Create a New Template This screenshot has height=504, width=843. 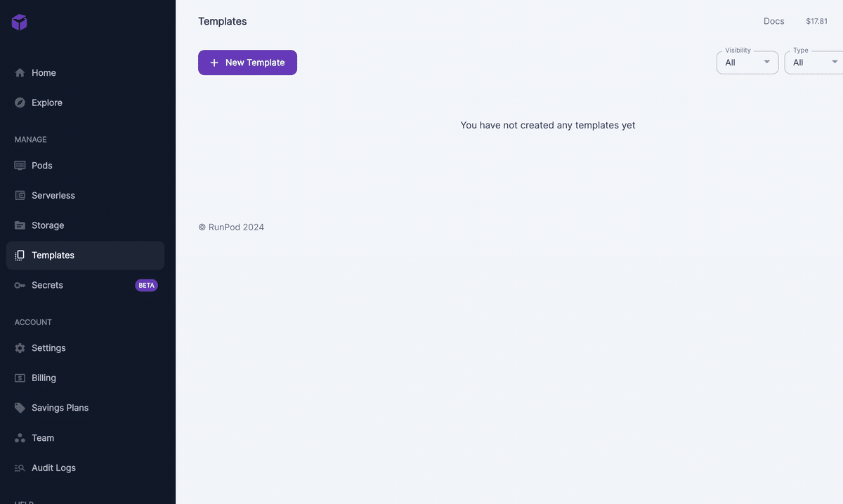[x=247, y=62]
